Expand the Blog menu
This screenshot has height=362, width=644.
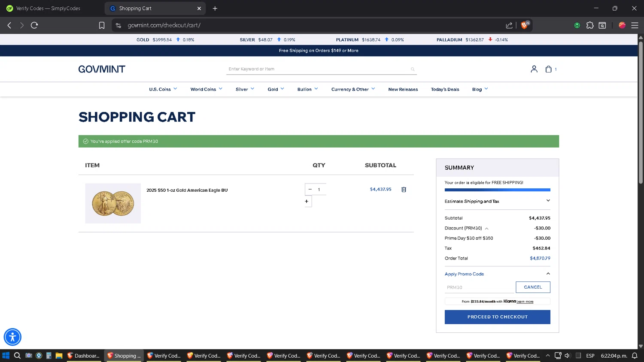click(x=480, y=89)
